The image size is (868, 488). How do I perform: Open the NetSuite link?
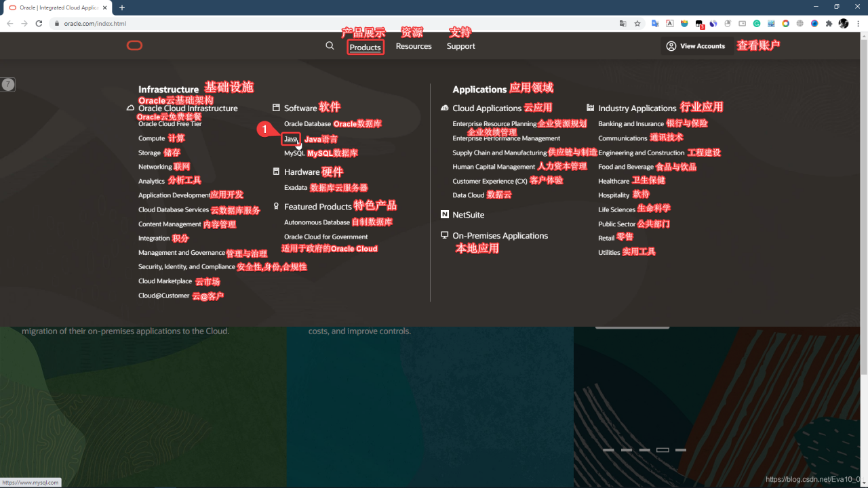(x=468, y=215)
